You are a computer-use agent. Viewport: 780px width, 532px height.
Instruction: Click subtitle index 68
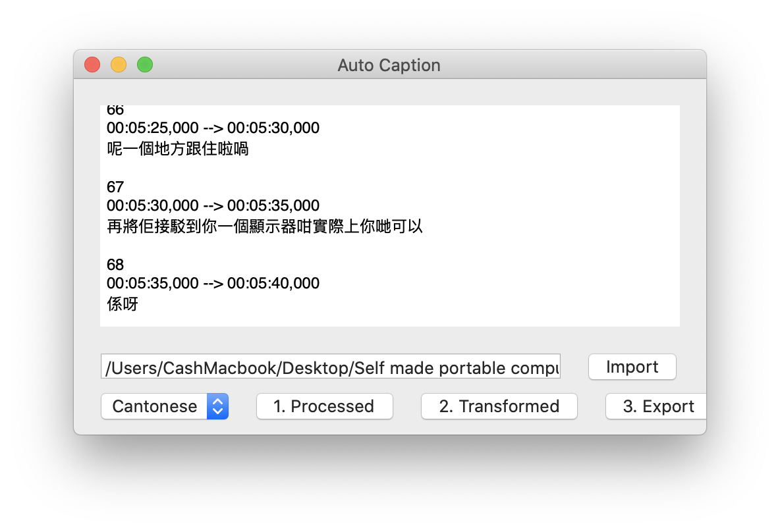pos(115,265)
